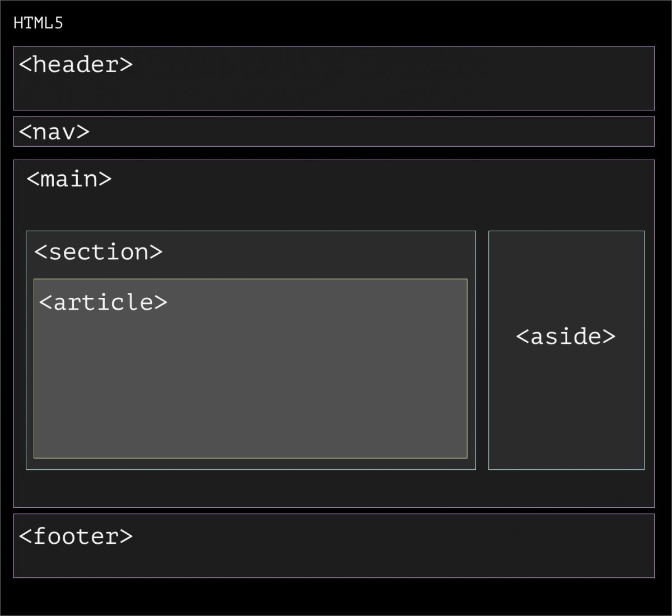
Task: Click the aside box below its label
Action: (566, 414)
